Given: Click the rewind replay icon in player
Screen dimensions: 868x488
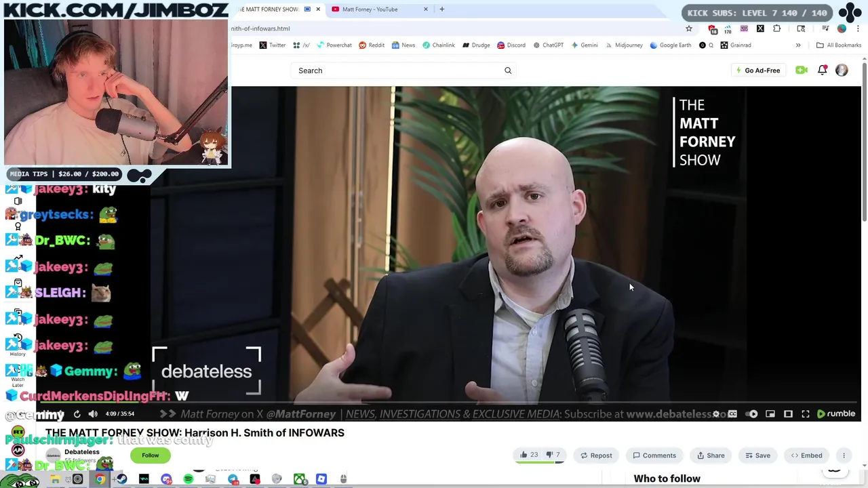Looking at the screenshot, I should pyautogui.click(x=77, y=414).
